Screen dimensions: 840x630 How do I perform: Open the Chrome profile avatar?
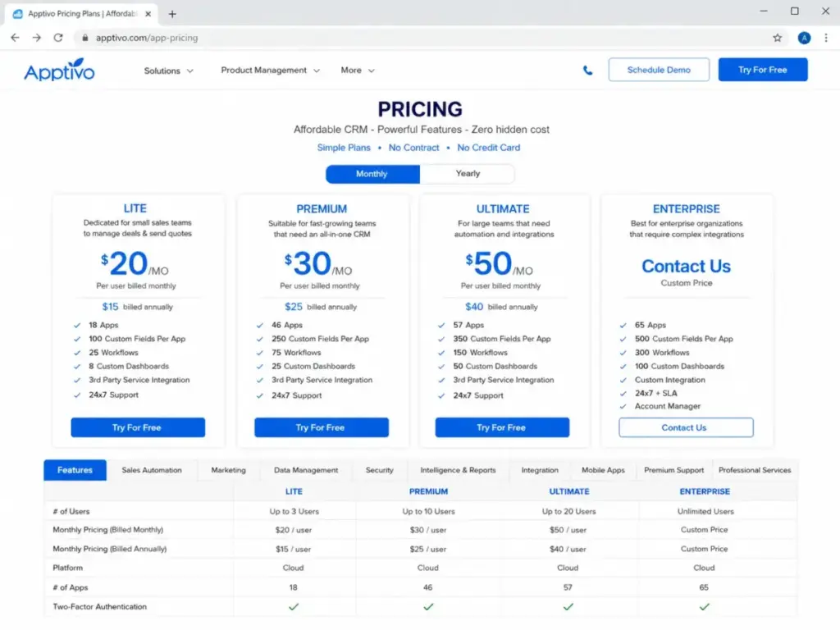coord(804,38)
